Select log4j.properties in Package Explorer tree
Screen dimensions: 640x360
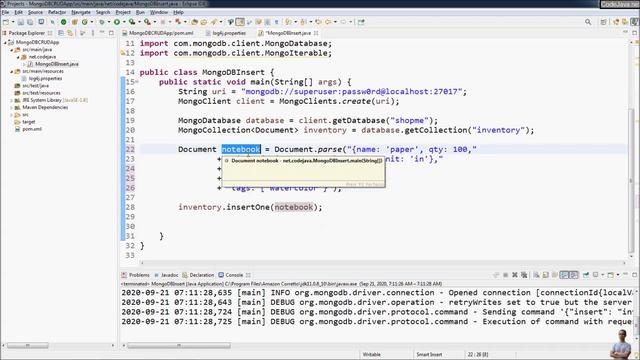pyautogui.click(x=45, y=78)
